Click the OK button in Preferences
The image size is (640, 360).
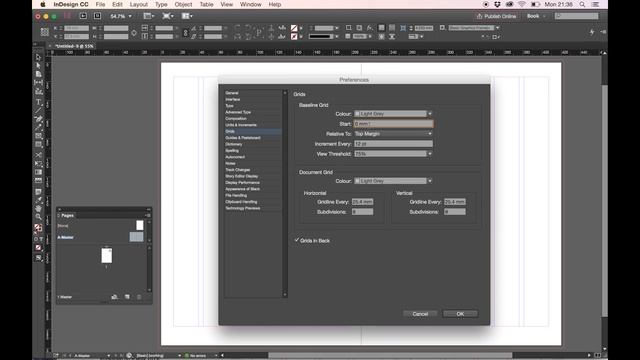[460, 313]
